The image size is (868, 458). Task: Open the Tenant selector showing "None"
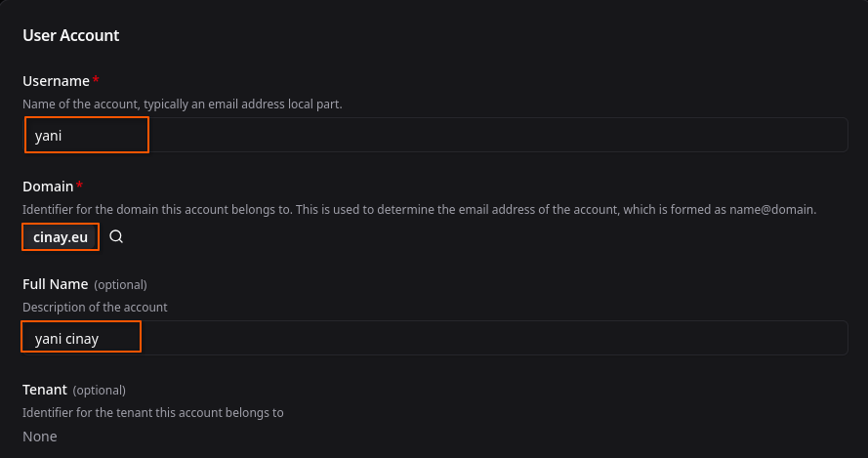pyautogui.click(x=40, y=437)
